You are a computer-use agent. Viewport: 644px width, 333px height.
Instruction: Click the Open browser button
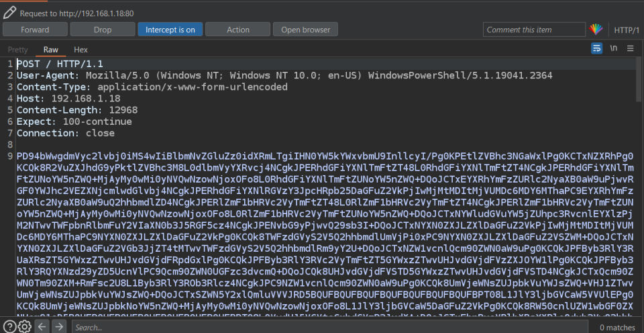click(306, 30)
